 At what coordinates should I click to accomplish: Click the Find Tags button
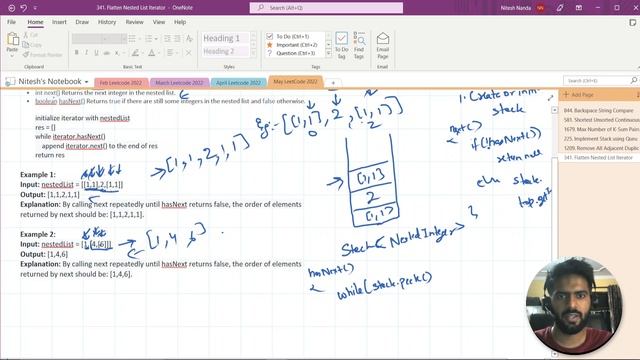click(359, 45)
